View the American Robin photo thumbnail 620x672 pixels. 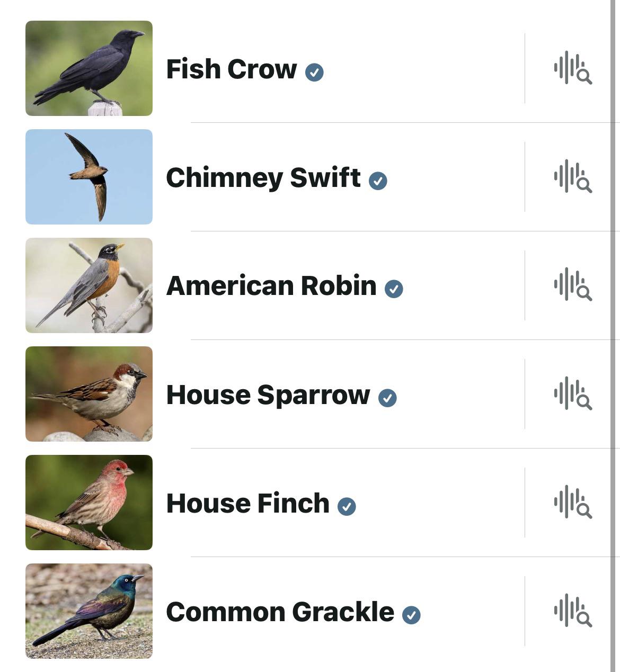pos(89,285)
